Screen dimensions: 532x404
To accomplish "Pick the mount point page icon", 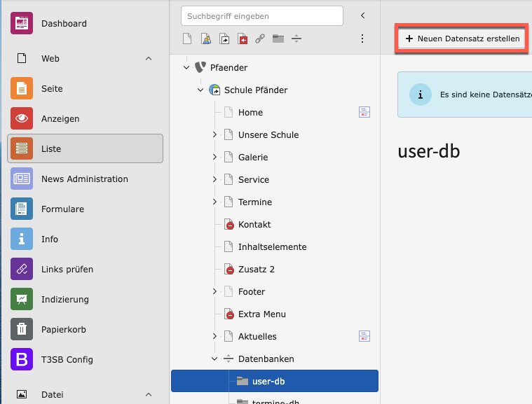I will pos(243,39).
